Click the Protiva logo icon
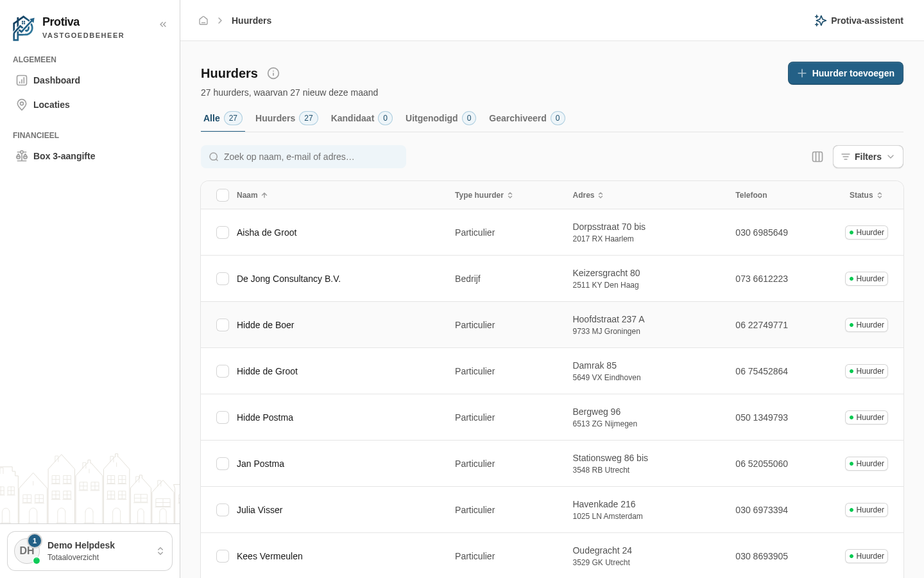 pos(24,28)
